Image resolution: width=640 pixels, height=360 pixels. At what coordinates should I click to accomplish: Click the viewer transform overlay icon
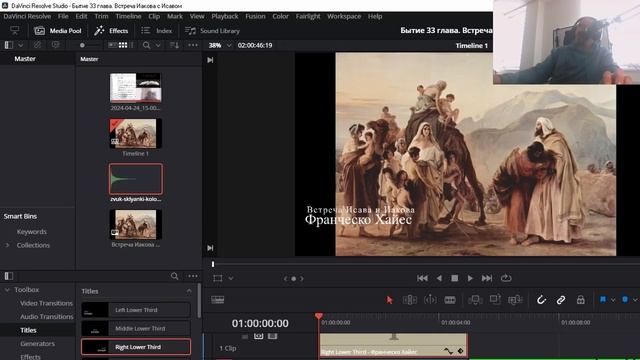coord(218,278)
